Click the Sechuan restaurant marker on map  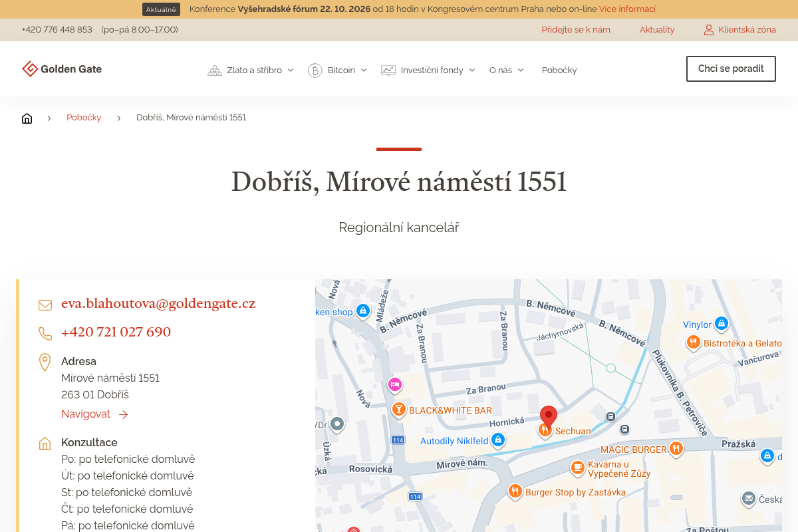point(545,430)
